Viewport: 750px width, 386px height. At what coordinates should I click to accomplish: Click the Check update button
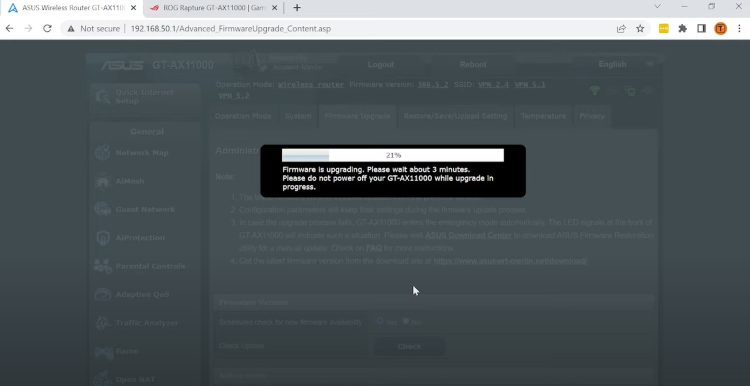[x=409, y=346]
